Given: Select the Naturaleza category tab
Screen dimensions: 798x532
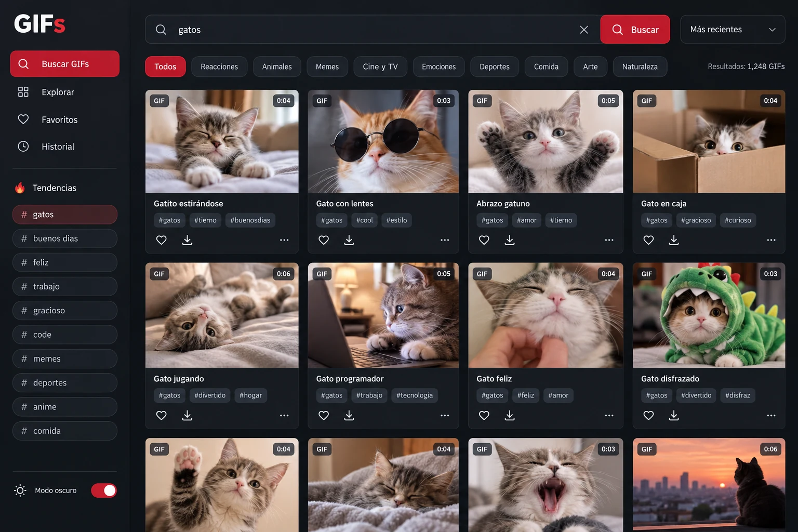Looking at the screenshot, I should 640,66.
